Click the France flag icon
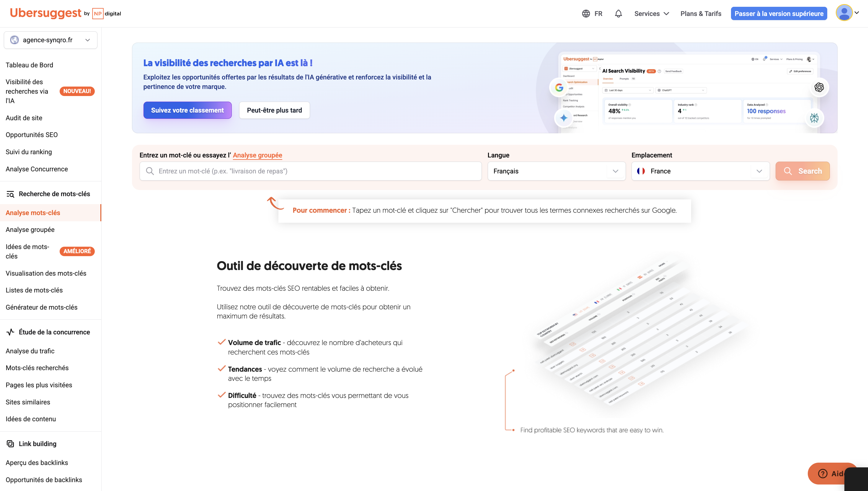Viewport: 868px width, 491px height. click(641, 171)
